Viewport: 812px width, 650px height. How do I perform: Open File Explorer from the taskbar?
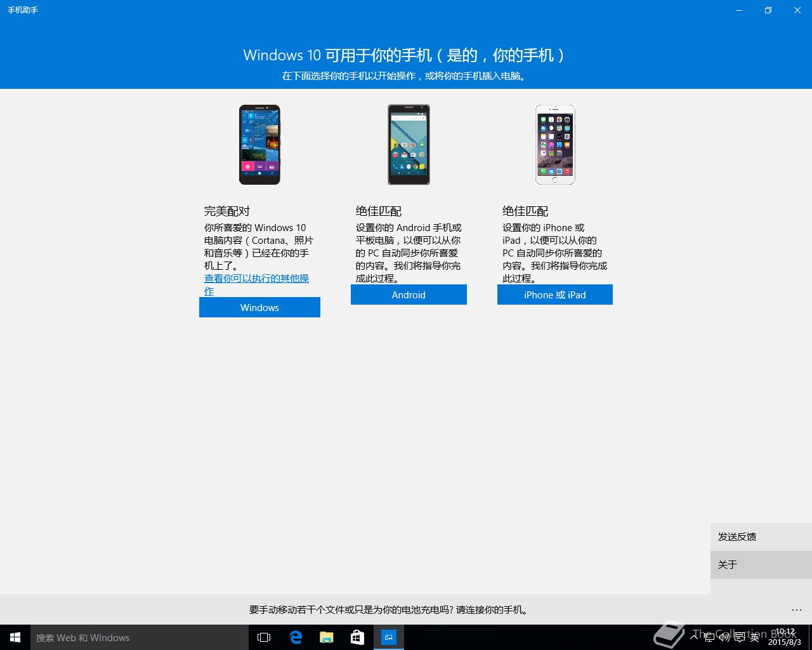point(327,637)
